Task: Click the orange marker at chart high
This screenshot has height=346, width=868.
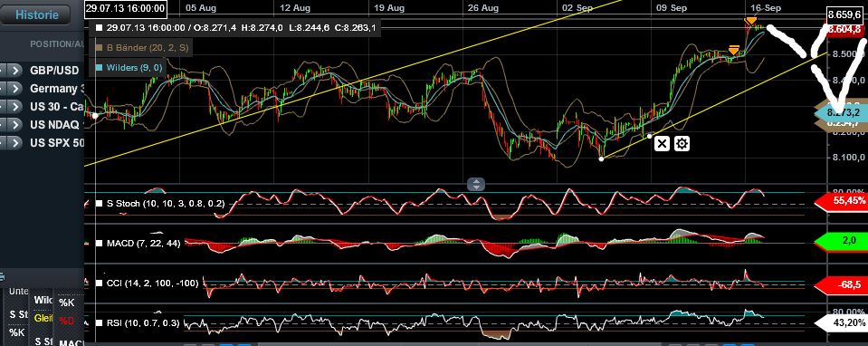Action: 750,21
